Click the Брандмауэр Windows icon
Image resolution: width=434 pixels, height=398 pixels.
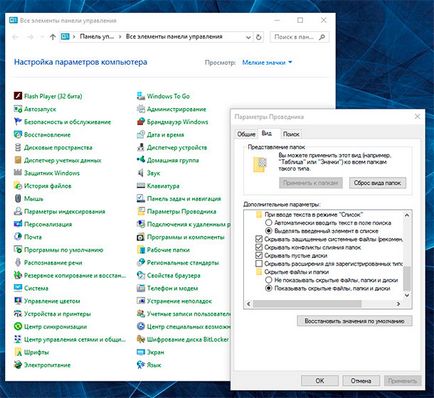coord(141,122)
